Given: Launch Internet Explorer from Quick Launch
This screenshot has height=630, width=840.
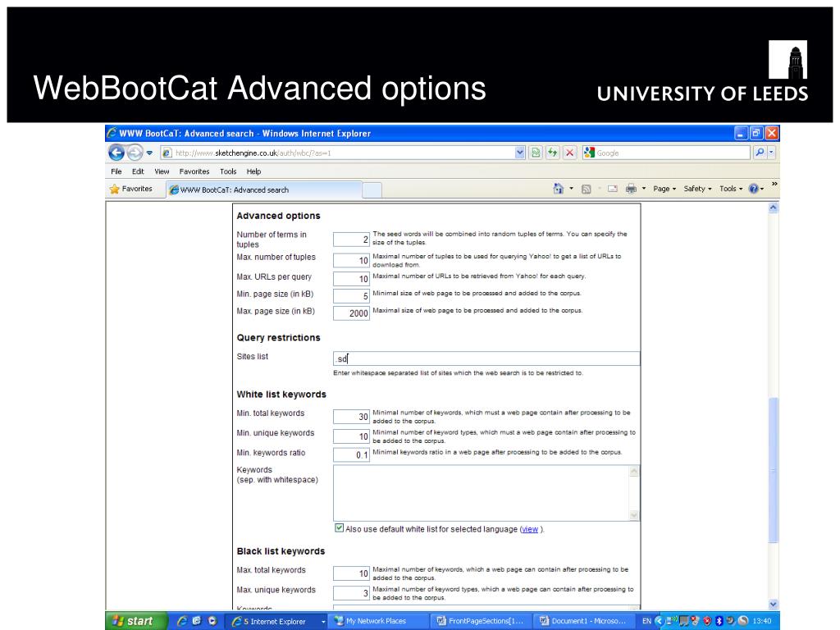Looking at the screenshot, I should (181, 621).
